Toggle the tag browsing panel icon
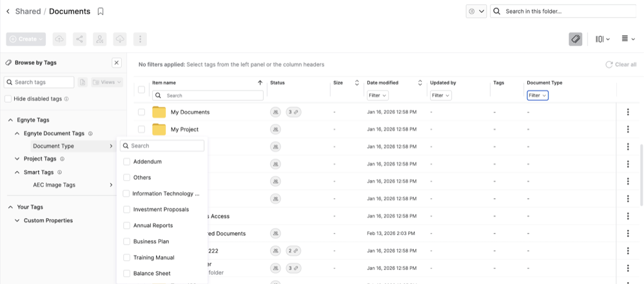The image size is (644, 284). pyautogui.click(x=576, y=39)
